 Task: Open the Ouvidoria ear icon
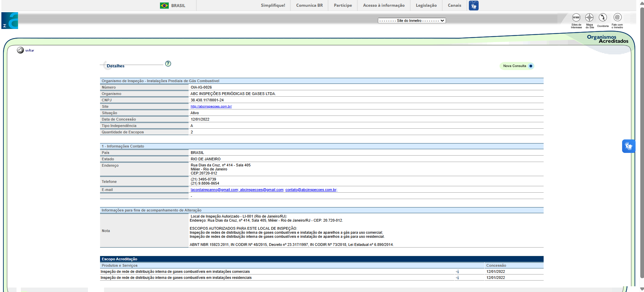point(603,18)
